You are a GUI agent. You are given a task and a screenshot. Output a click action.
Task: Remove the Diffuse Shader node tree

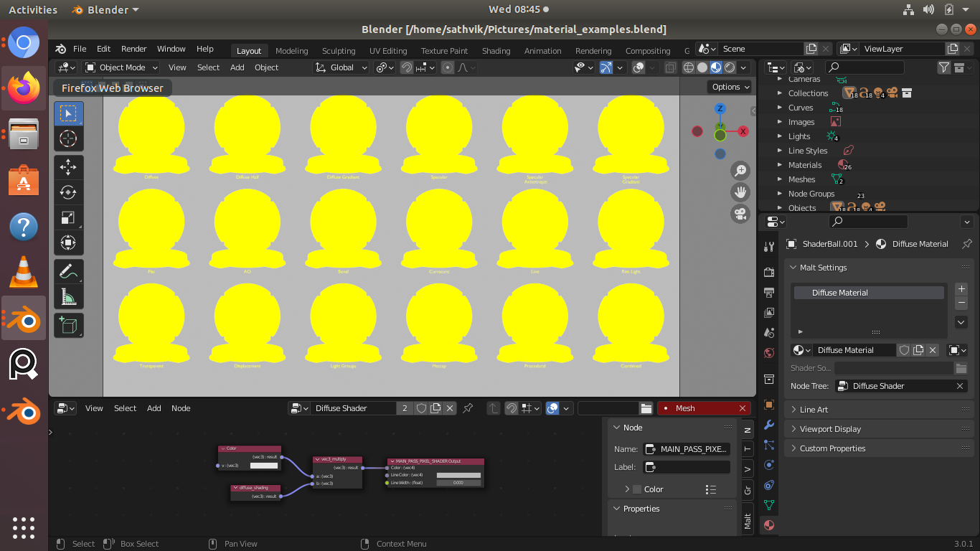[960, 385]
